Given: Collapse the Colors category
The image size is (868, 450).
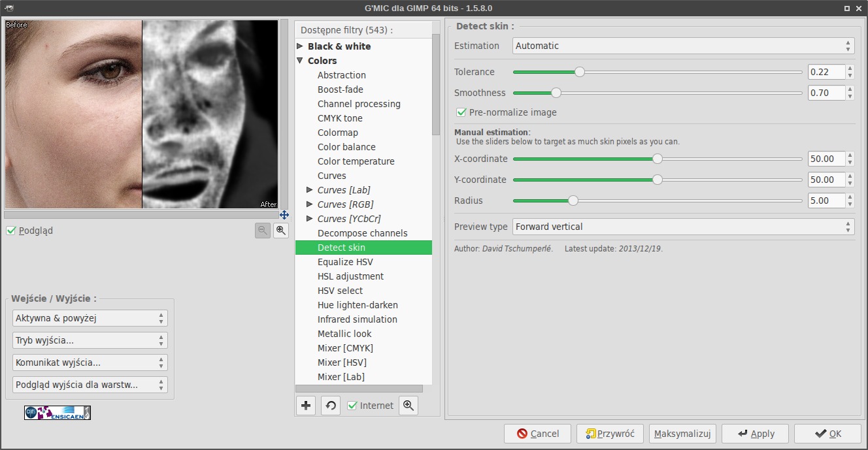Looking at the screenshot, I should point(301,61).
